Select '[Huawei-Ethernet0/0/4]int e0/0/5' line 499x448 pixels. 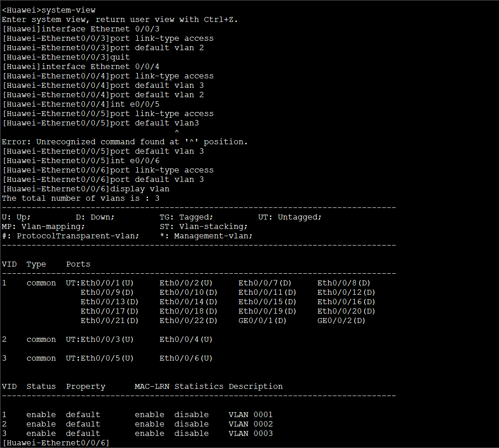click(x=81, y=104)
